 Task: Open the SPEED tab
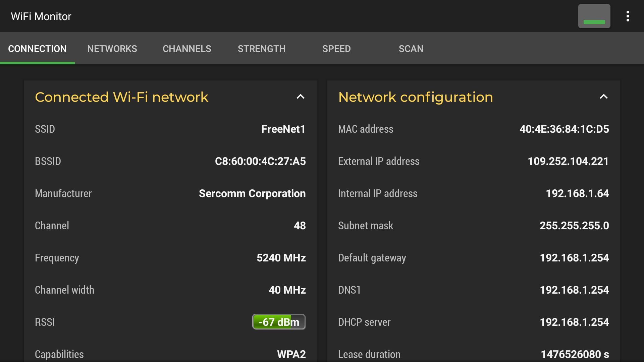pos(336,49)
